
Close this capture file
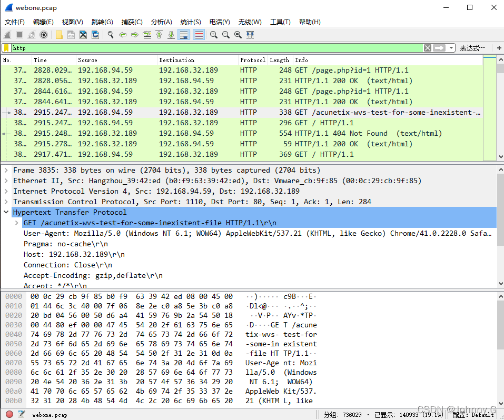tap(83, 35)
